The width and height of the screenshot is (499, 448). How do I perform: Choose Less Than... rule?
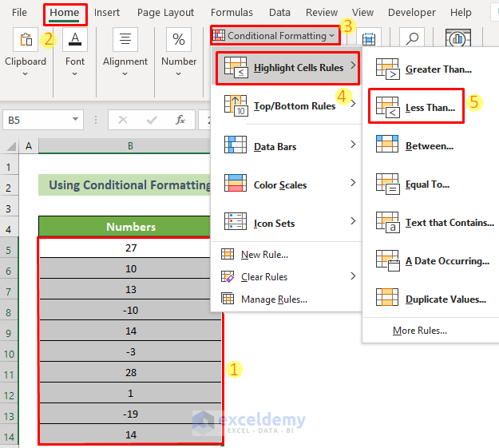416,107
